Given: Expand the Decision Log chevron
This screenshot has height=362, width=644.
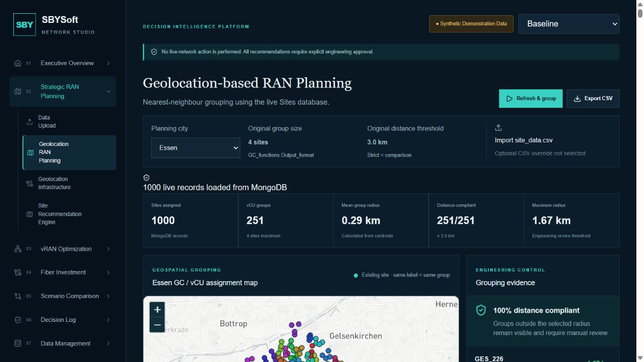Looking at the screenshot, I should point(108,320).
